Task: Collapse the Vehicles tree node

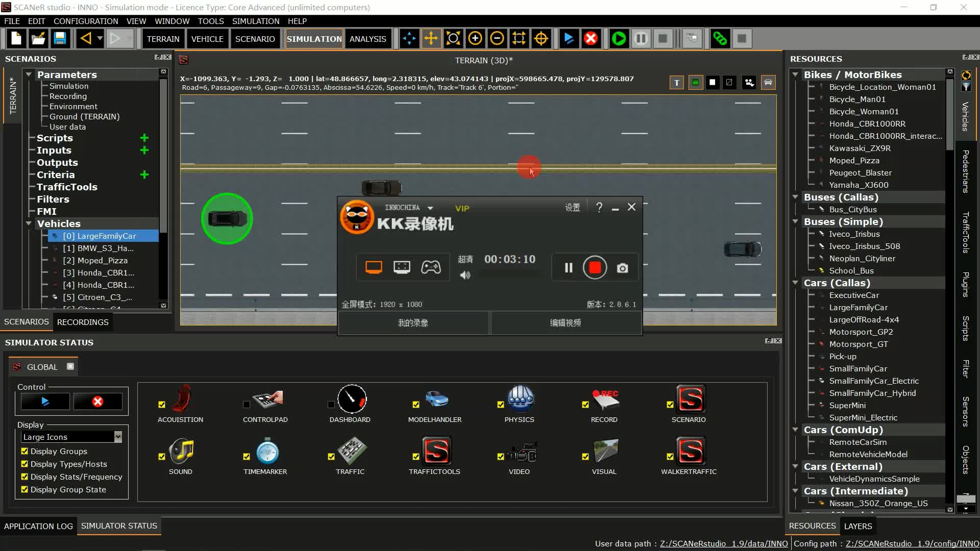Action: pos(29,223)
